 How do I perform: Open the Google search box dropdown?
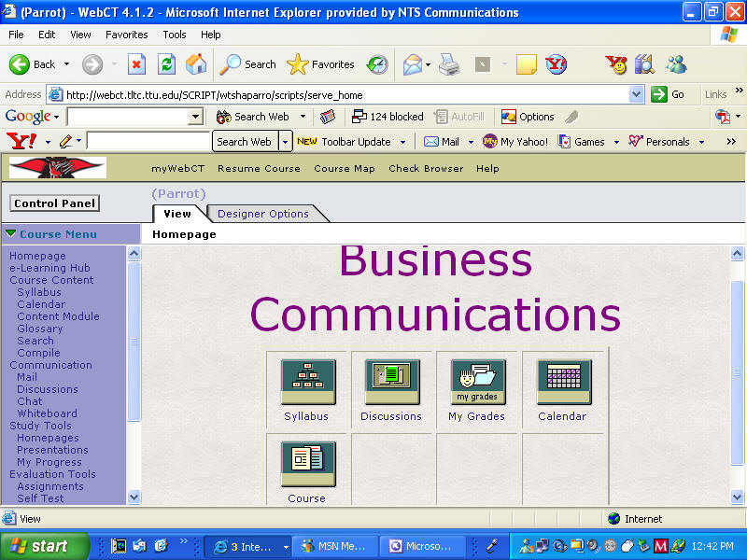pyautogui.click(x=195, y=117)
